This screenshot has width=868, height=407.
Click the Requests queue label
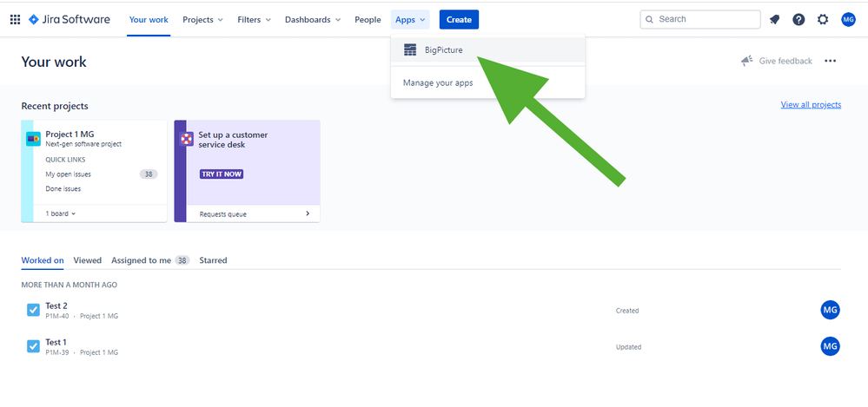pos(223,214)
